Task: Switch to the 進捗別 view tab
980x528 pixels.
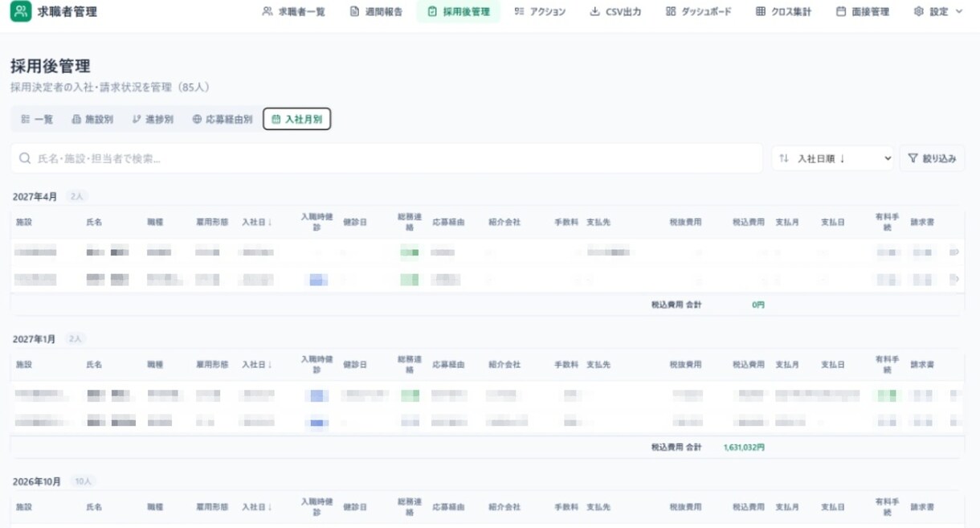Action: (153, 119)
